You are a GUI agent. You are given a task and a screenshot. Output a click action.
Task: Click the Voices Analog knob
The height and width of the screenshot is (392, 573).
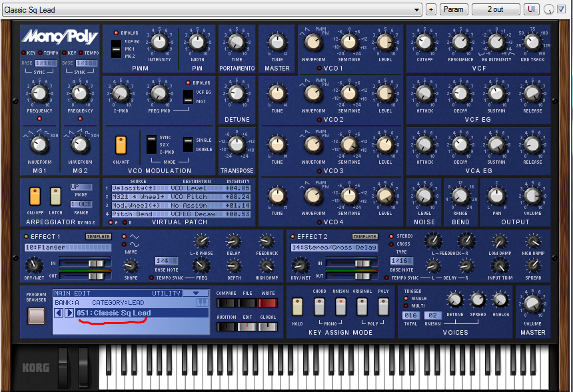[x=500, y=300]
